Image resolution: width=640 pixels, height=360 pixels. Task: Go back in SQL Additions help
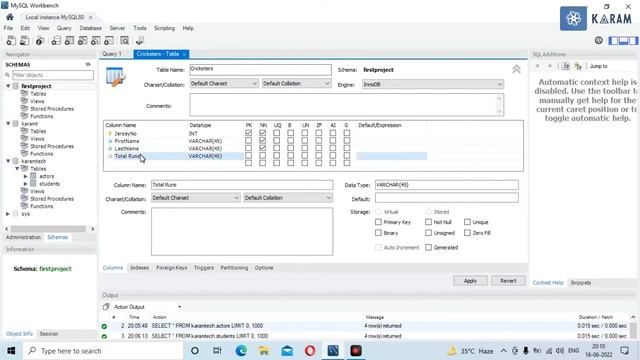click(x=538, y=66)
